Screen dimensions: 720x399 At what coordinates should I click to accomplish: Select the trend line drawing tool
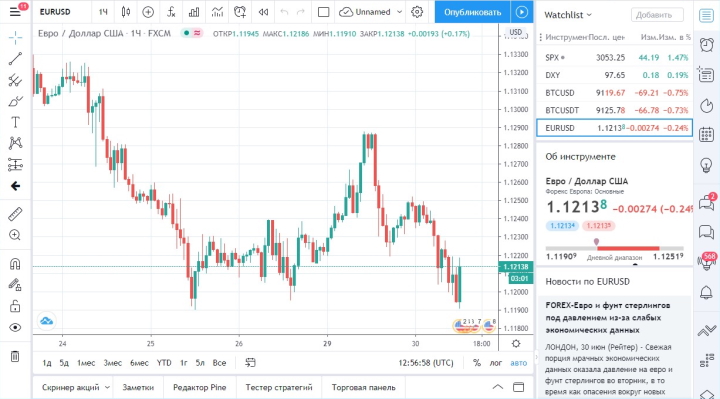tap(15, 59)
